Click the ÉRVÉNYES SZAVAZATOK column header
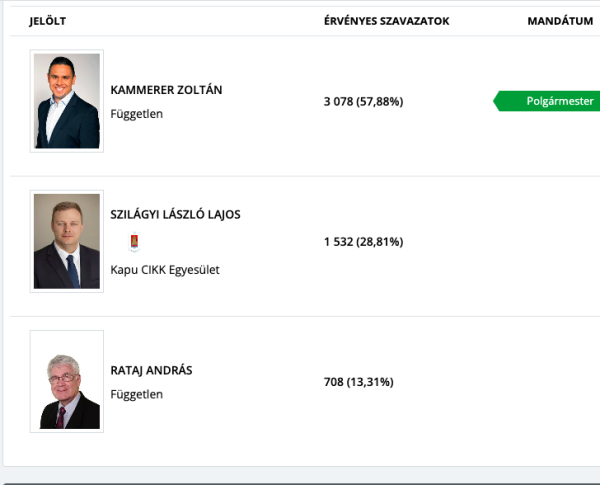 point(386,21)
